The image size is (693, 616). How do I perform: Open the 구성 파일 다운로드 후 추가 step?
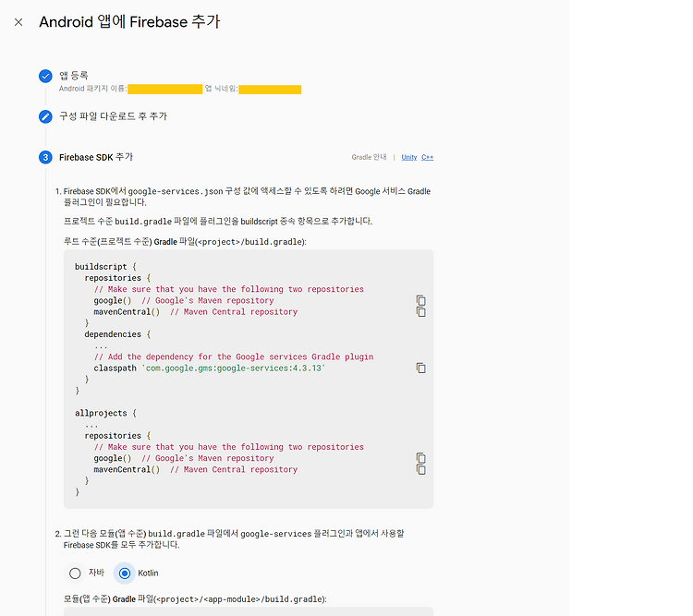(x=113, y=116)
